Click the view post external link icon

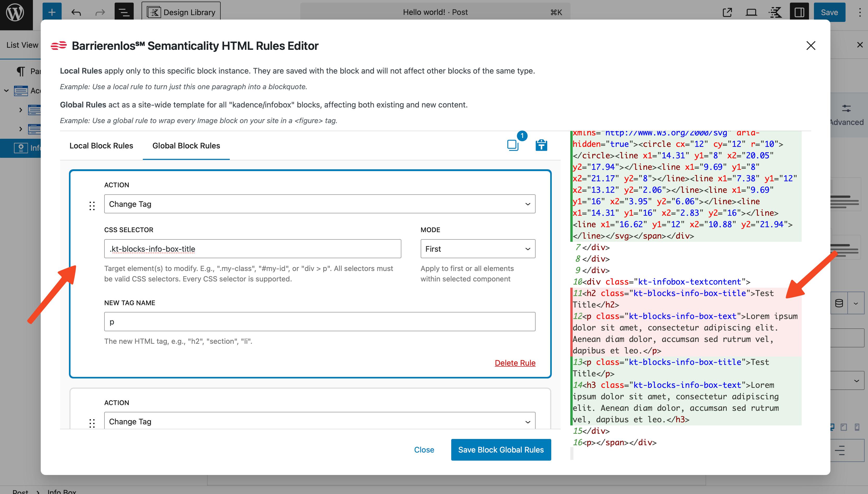[x=727, y=13]
